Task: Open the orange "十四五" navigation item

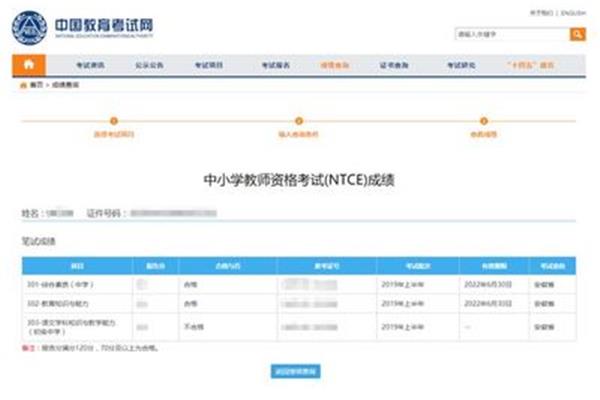Action: pos(530,65)
